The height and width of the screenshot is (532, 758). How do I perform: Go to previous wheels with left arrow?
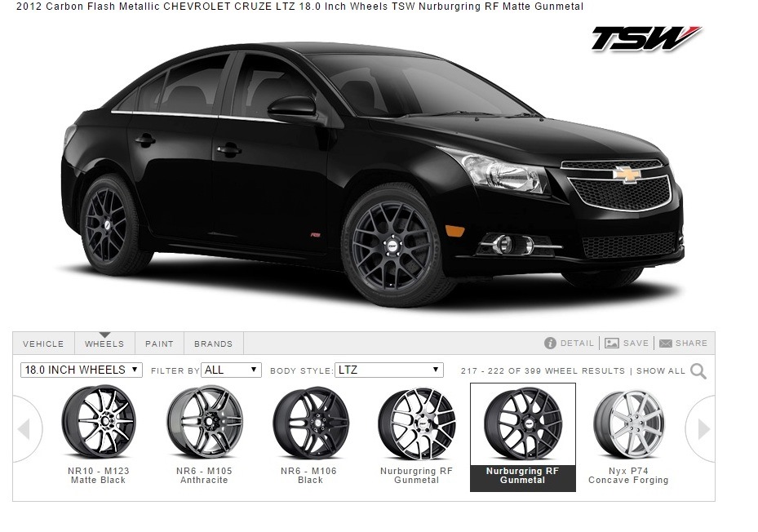tap(26, 428)
